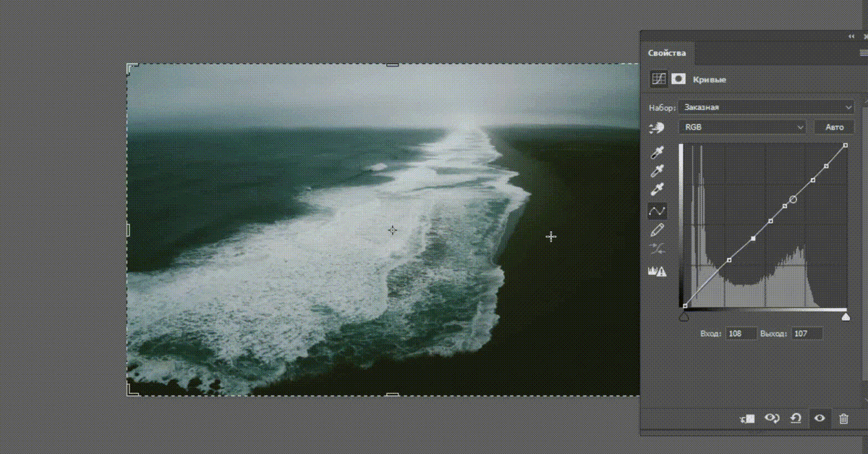Click the Набор label
The image size is (868, 454).
(662, 108)
